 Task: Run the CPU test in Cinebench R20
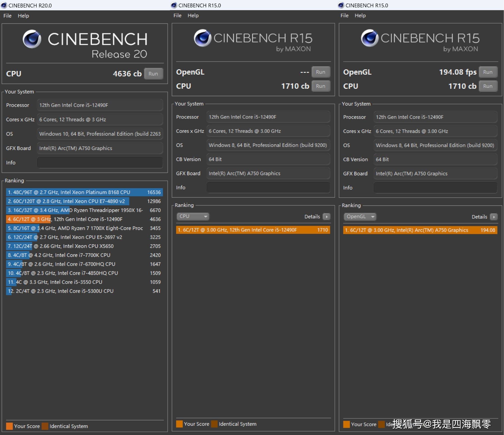click(153, 74)
